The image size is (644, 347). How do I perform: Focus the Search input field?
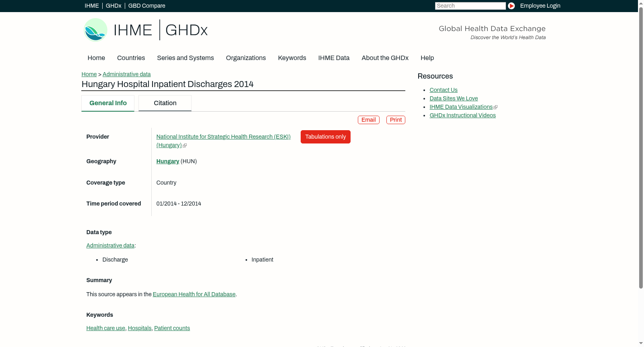click(470, 6)
